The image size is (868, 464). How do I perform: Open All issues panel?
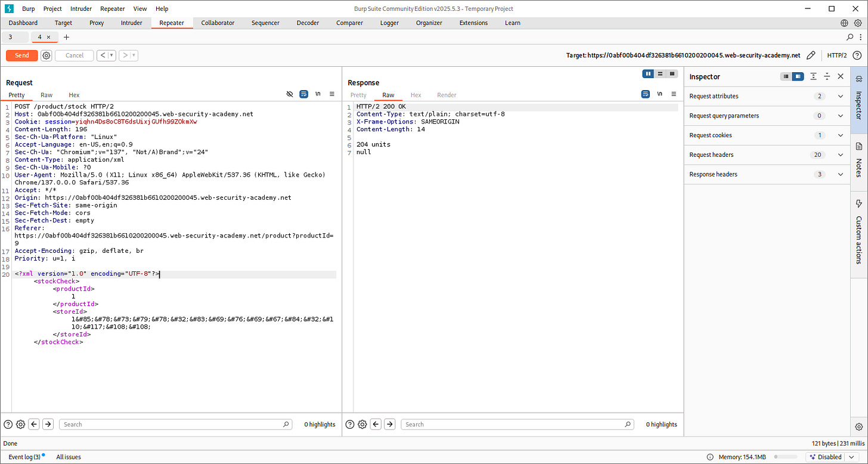(x=69, y=457)
